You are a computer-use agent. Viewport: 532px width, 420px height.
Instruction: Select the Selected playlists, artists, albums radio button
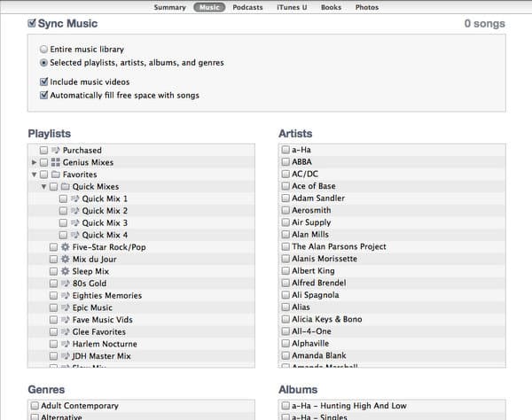coord(43,63)
